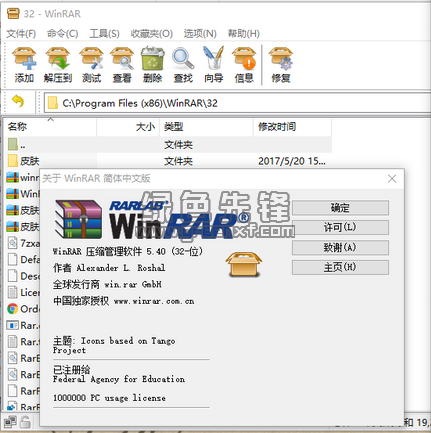Click the Extract To (解压到) icon
This screenshot has height=433, width=431.
pyautogui.click(x=58, y=65)
